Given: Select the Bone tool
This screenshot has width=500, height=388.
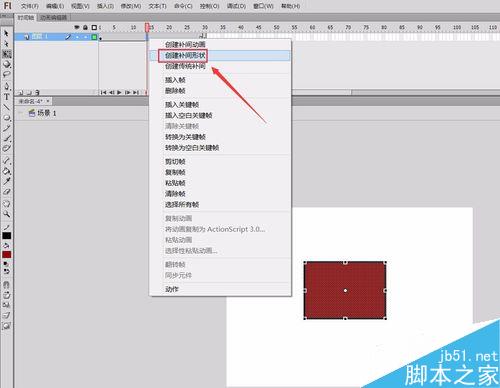Looking at the screenshot, I should click(x=6, y=161).
